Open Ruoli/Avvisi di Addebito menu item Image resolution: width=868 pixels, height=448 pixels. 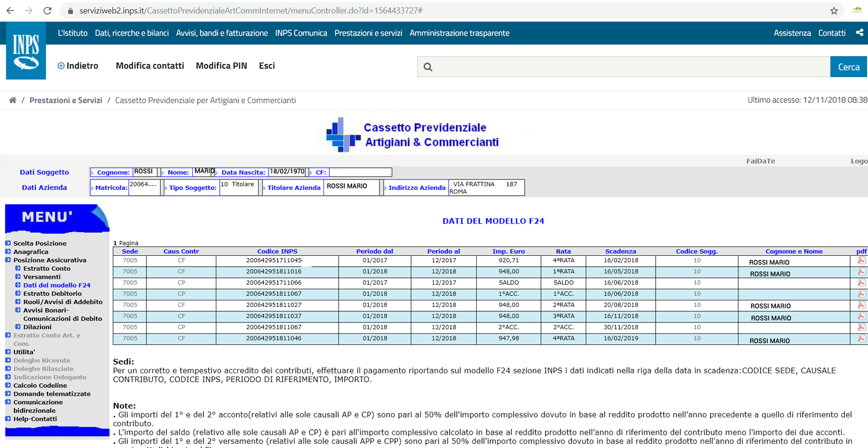click(x=63, y=302)
